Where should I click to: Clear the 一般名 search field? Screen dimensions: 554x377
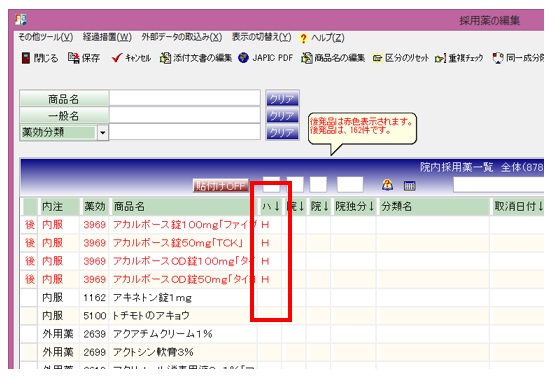coord(282,115)
